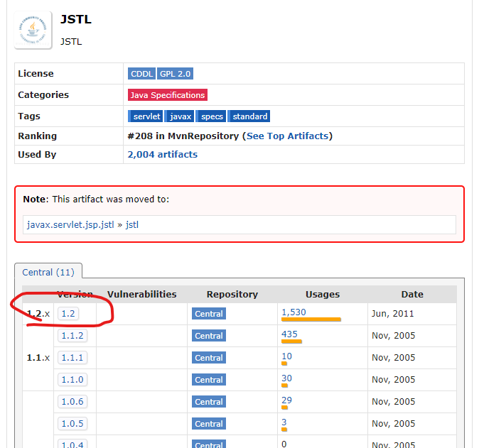Click Central repository badge for version 1.1.1
This screenshot has width=479, height=448.
coord(209,358)
